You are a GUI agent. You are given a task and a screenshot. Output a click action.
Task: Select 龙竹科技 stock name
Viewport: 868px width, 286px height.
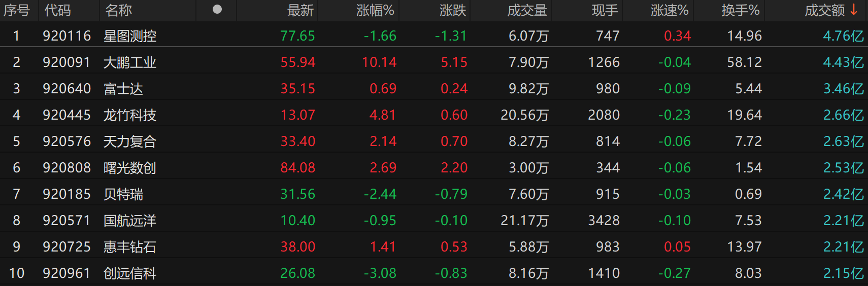130,115
